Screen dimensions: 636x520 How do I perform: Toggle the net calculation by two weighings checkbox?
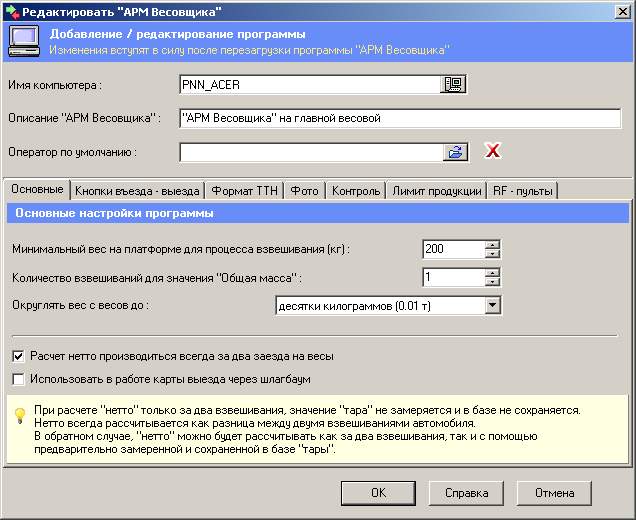coord(19,356)
